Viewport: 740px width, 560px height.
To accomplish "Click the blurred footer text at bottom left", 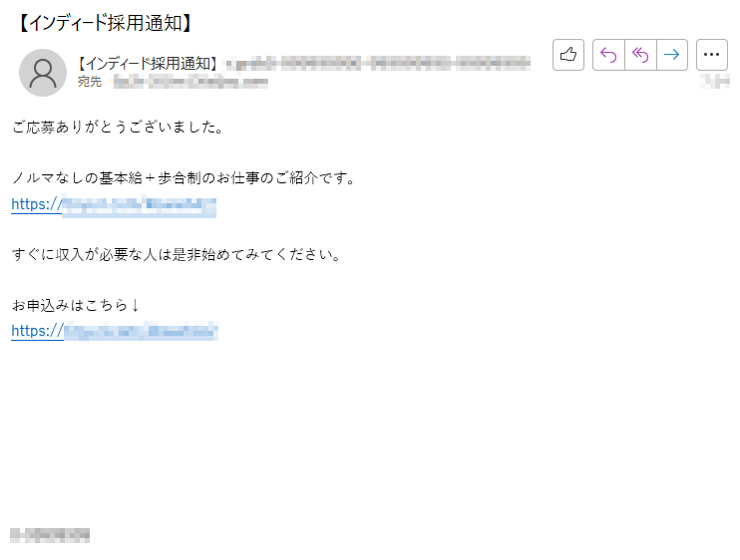I will [50, 535].
